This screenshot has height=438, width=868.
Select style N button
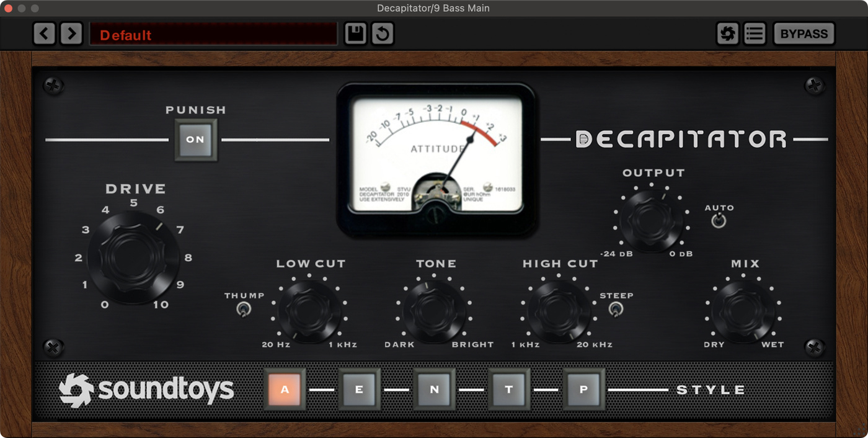point(434,390)
